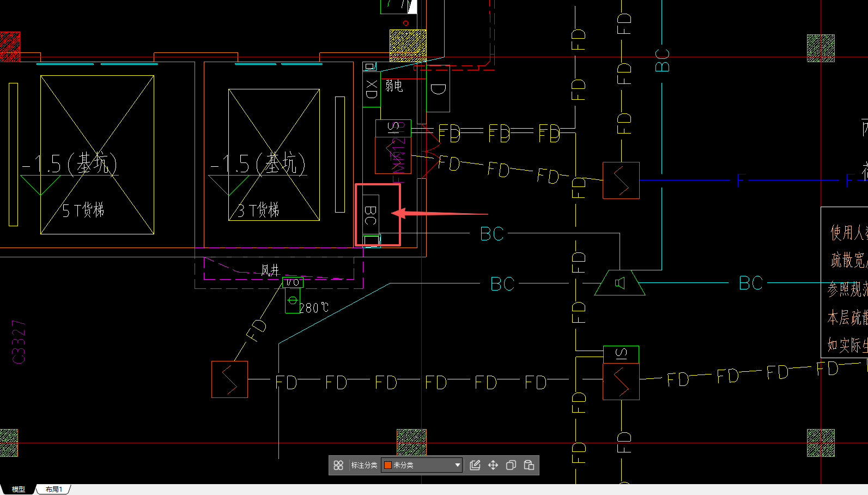The height and width of the screenshot is (495, 868).
Task: Click the copy annotation icon
Action: click(x=511, y=465)
